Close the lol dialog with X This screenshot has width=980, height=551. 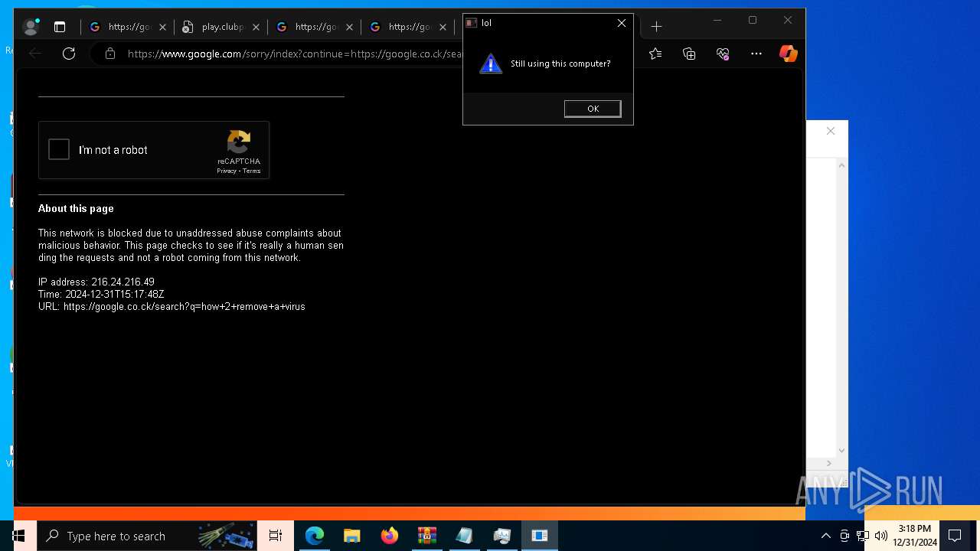tap(622, 23)
